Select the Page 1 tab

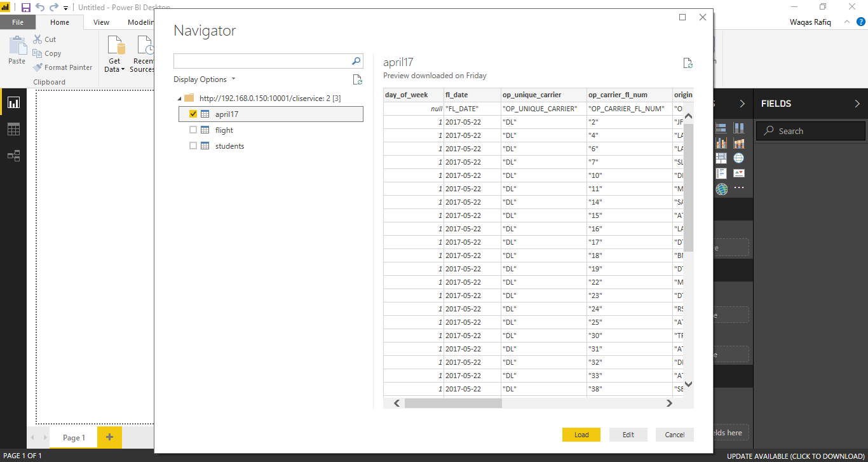click(x=74, y=437)
